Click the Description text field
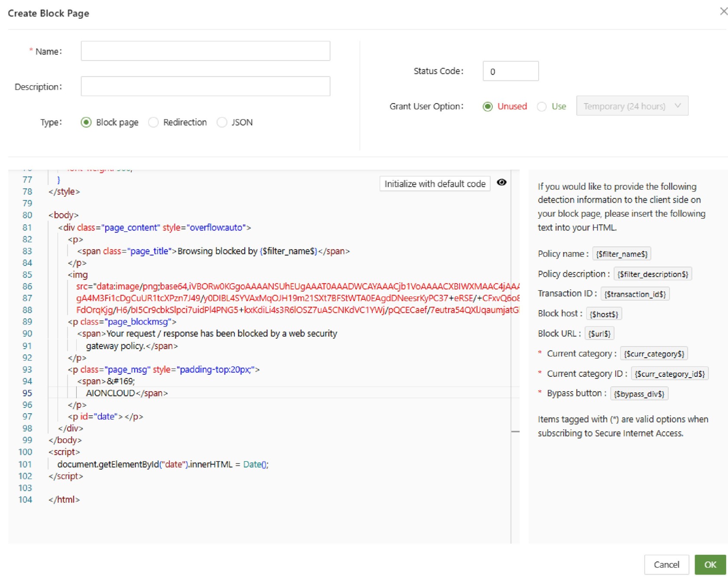Image resolution: width=728 pixels, height=583 pixels. pos(205,87)
